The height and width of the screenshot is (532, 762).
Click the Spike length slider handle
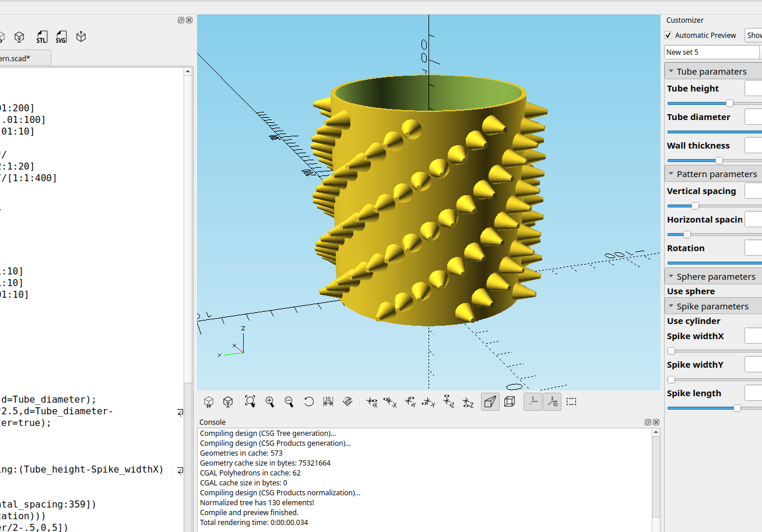[737, 408]
